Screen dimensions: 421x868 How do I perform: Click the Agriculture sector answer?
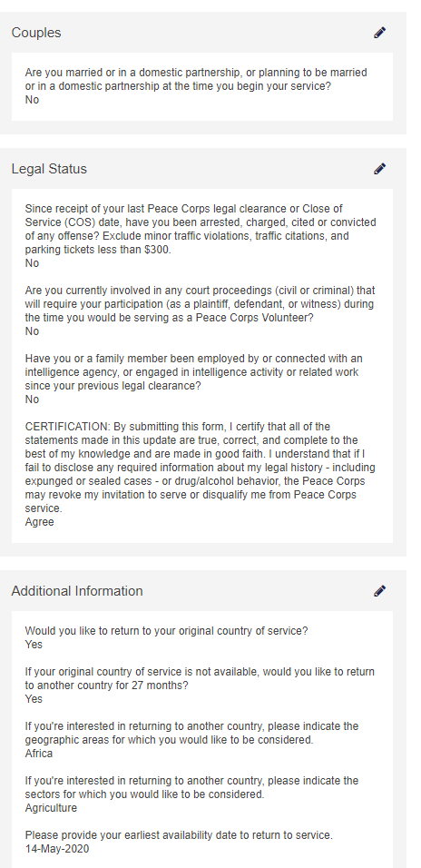click(x=51, y=808)
